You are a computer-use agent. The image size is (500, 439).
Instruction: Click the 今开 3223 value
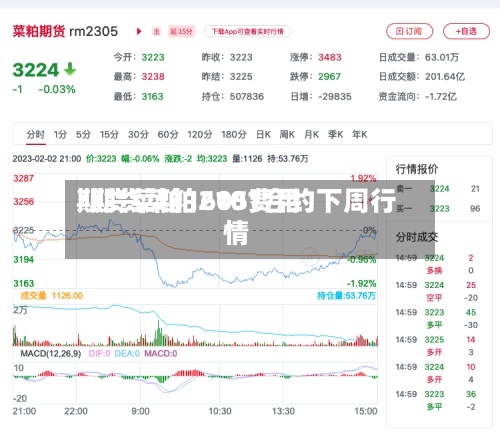pos(153,57)
